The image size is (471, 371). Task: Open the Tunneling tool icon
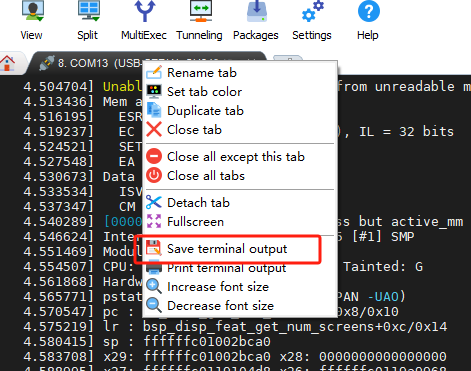click(x=200, y=11)
